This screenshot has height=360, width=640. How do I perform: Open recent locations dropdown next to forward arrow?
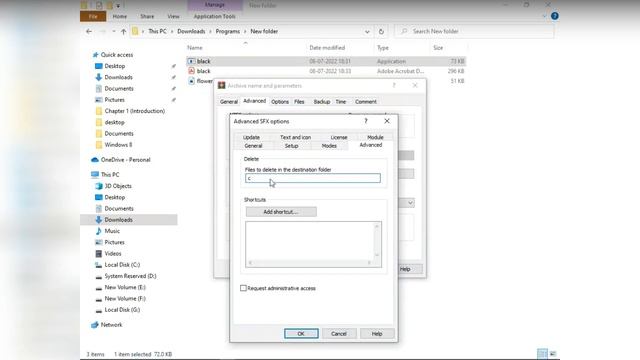coord(113,31)
